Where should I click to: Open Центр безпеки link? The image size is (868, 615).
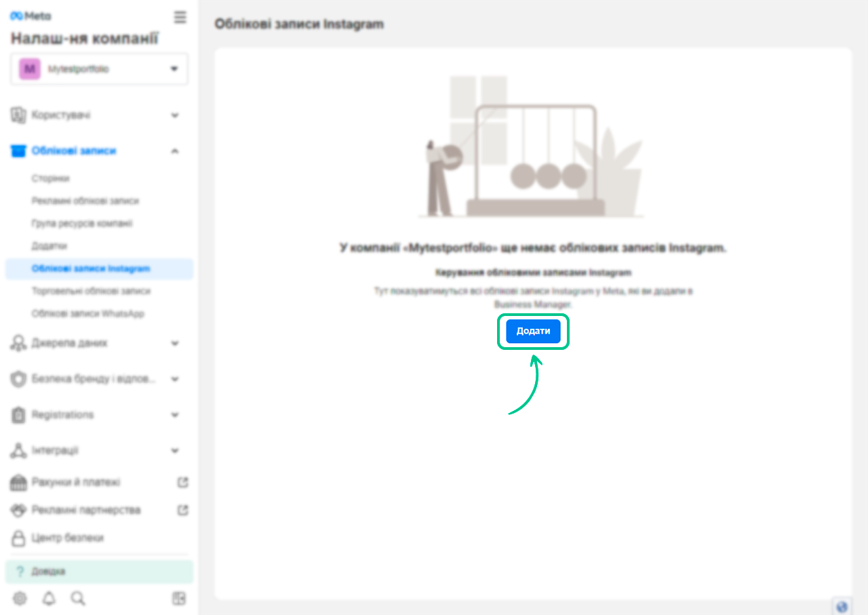tap(68, 538)
